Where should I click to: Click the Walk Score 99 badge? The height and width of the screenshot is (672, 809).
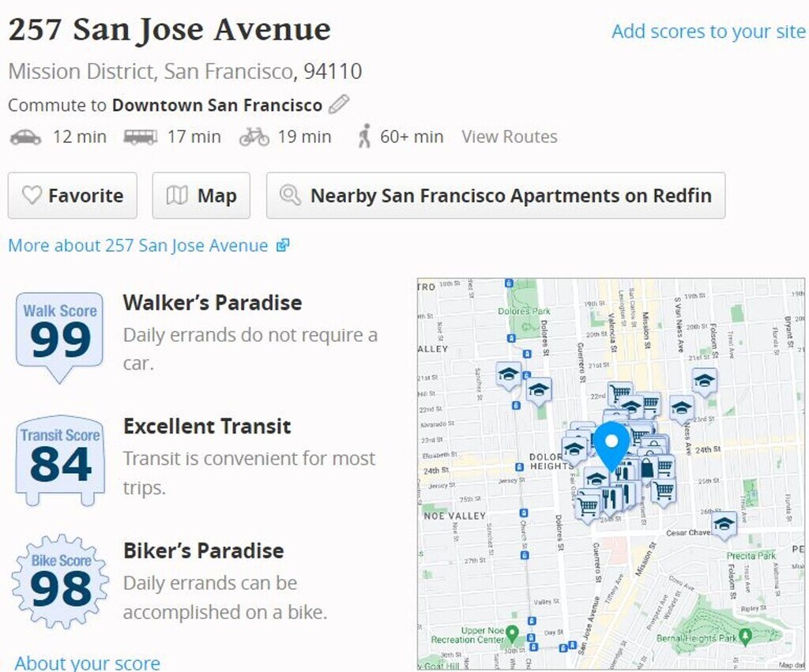pyautogui.click(x=60, y=334)
